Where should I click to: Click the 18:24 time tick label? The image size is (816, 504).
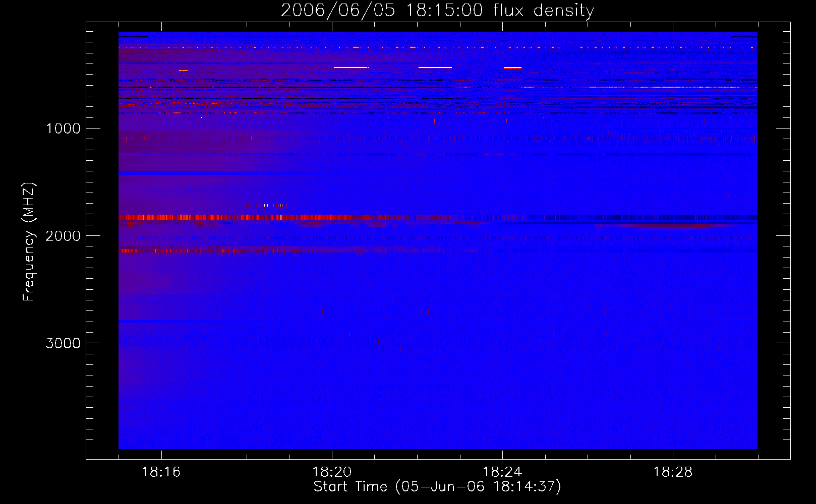(x=502, y=472)
